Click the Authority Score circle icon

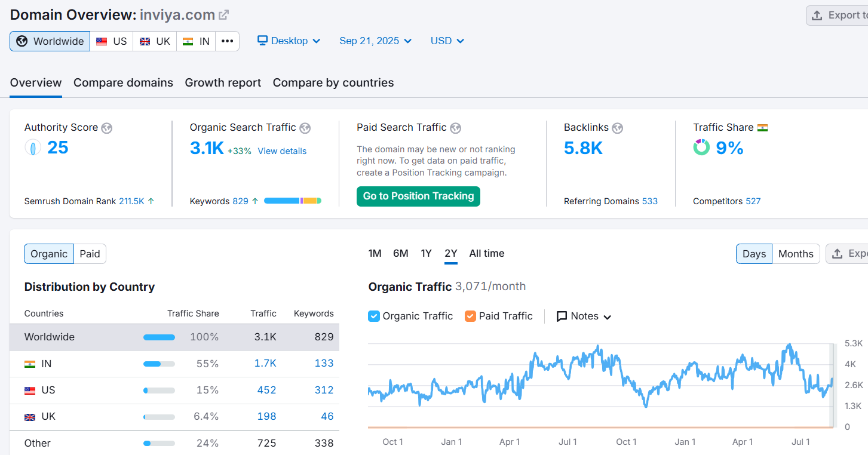(33, 147)
